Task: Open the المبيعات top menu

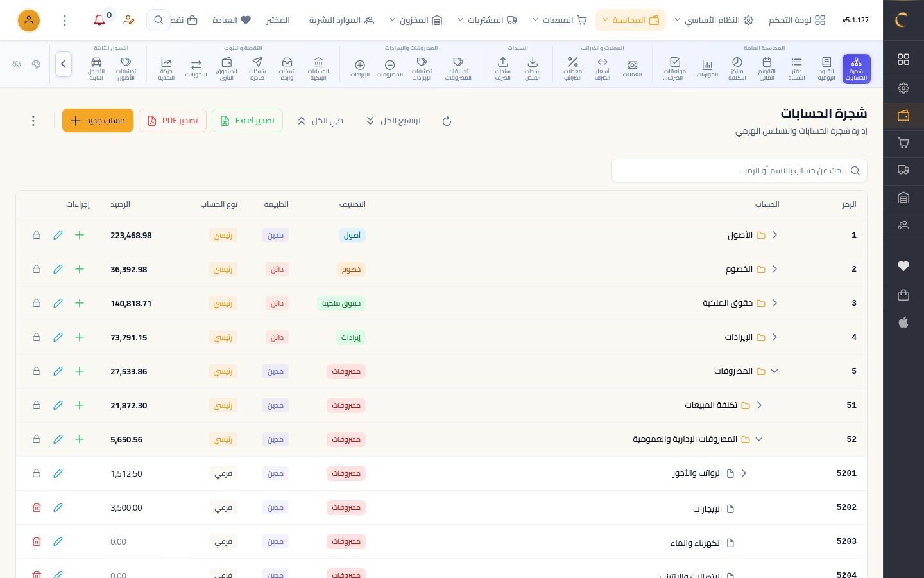Action: point(560,21)
